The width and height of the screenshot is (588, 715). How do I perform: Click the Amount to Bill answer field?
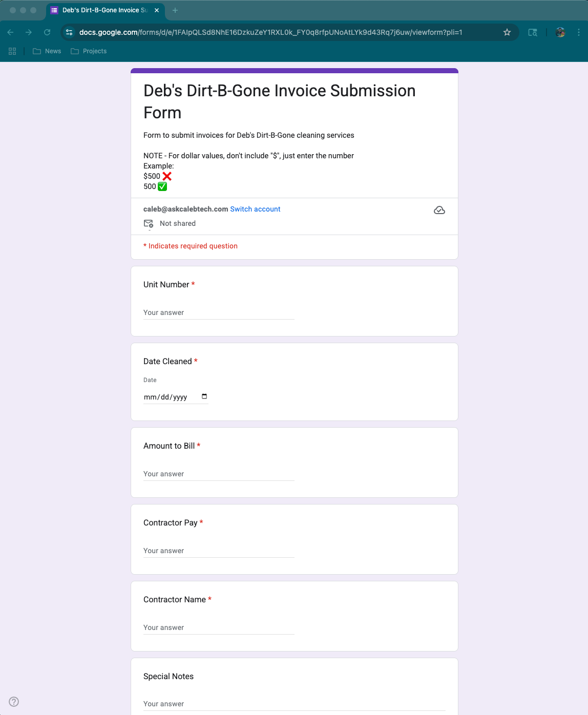(219, 474)
